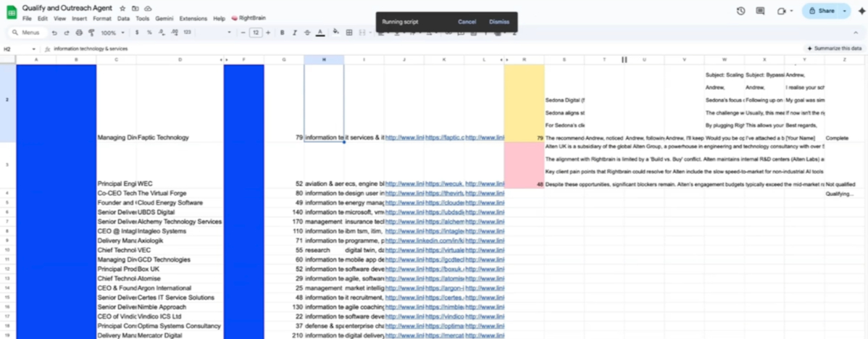
Task: Print the spreadsheet using the printer icon
Action: (x=79, y=33)
